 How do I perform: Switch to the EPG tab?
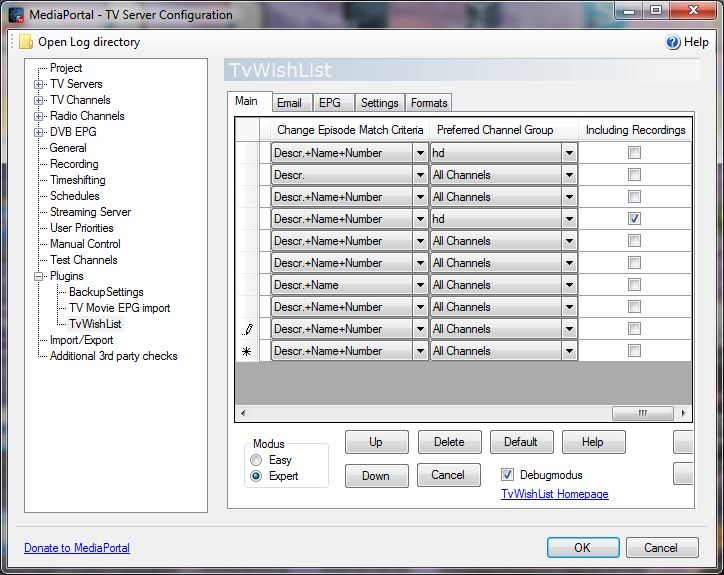(x=334, y=103)
